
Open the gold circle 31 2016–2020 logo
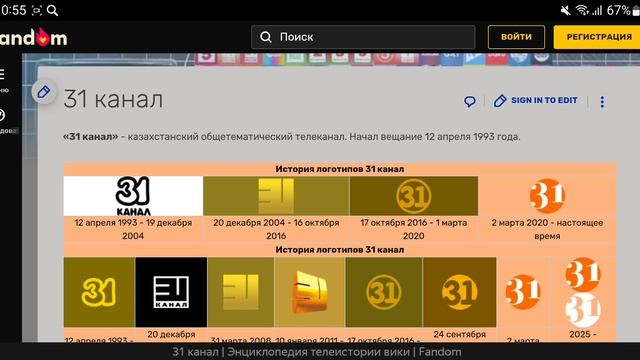click(413, 196)
